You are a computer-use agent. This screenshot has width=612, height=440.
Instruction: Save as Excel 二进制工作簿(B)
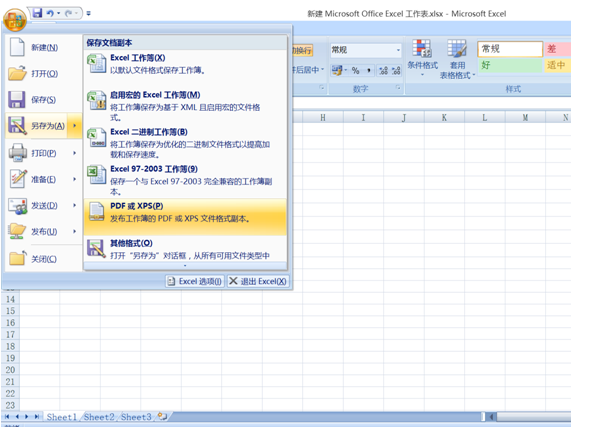point(185,143)
